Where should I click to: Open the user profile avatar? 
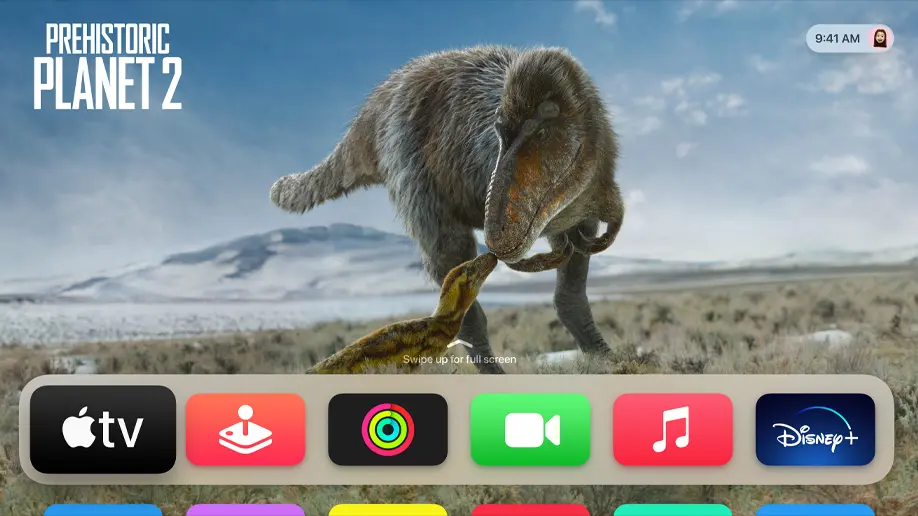(879, 39)
